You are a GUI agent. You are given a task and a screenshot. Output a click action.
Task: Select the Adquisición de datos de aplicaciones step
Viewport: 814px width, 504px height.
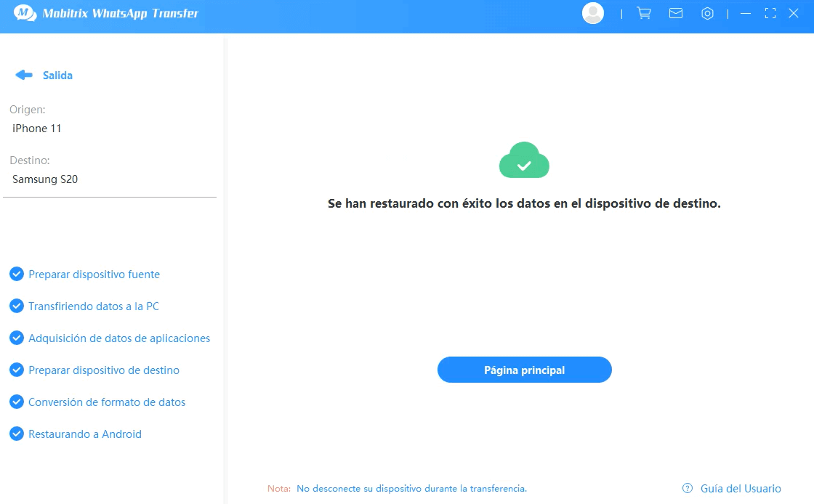[x=119, y=338]
